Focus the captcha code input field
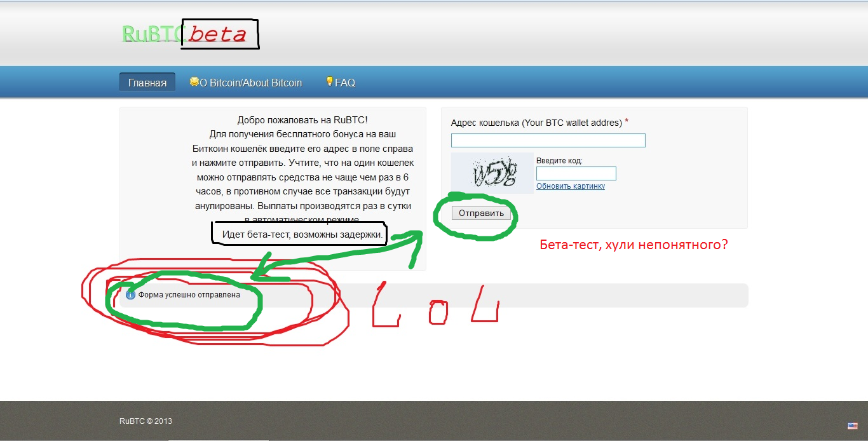Image resolution: width=868 pixels, height=441 pixels. 576,173
